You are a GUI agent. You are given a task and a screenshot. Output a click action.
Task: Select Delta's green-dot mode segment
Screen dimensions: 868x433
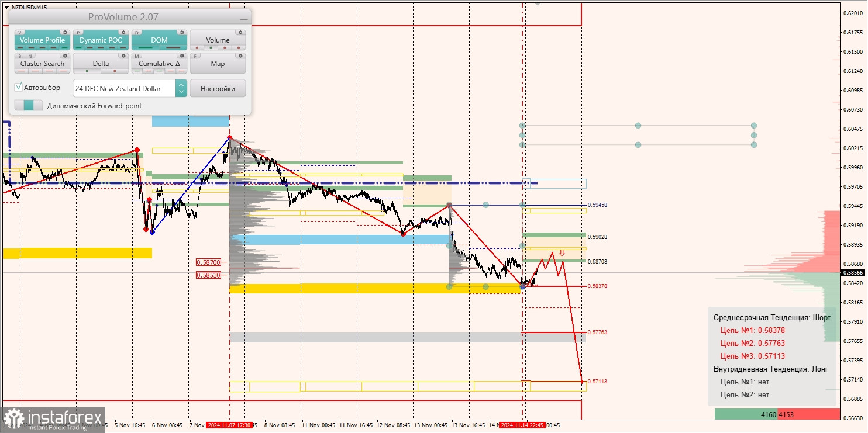(87, 71)
